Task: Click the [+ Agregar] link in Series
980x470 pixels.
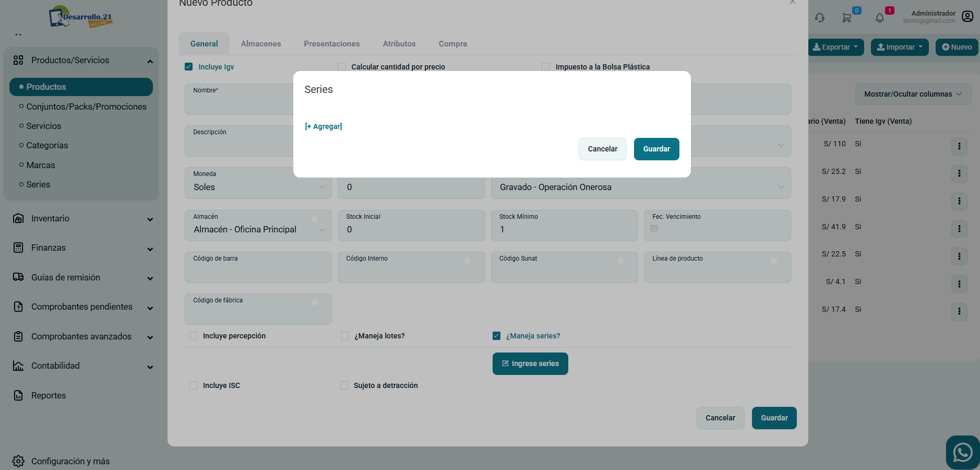Action: tap(324, 126)
